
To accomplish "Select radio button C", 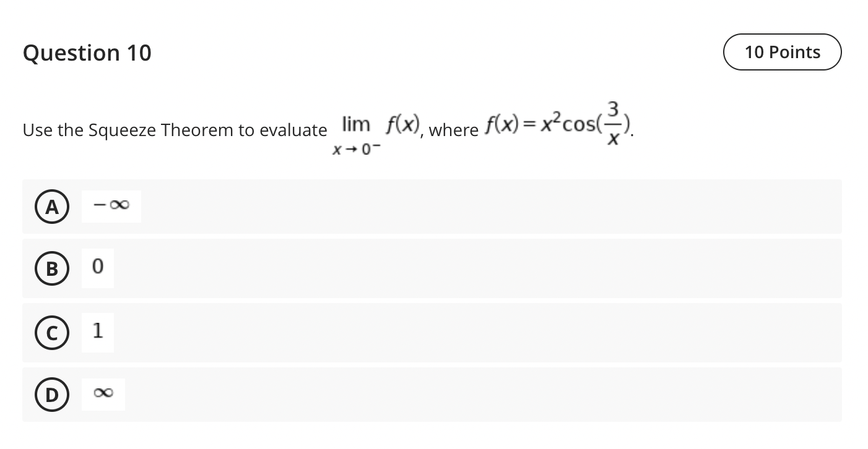I will point(52,333).
